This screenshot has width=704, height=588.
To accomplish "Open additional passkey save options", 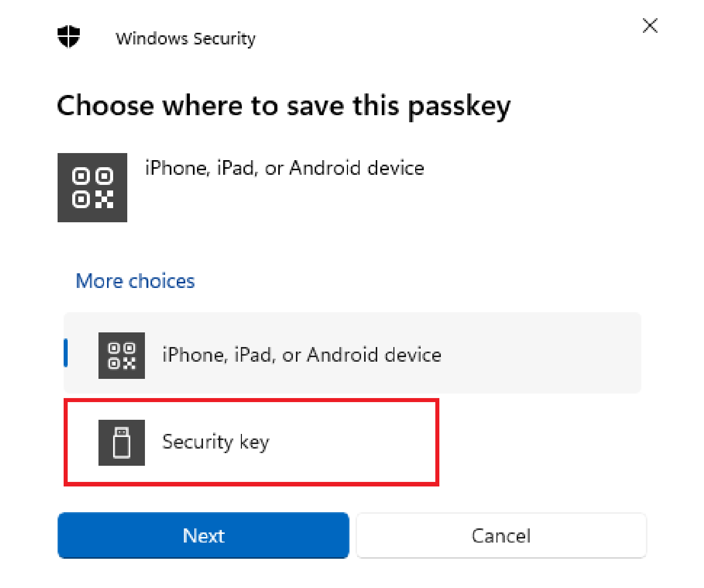I will 135,281.
